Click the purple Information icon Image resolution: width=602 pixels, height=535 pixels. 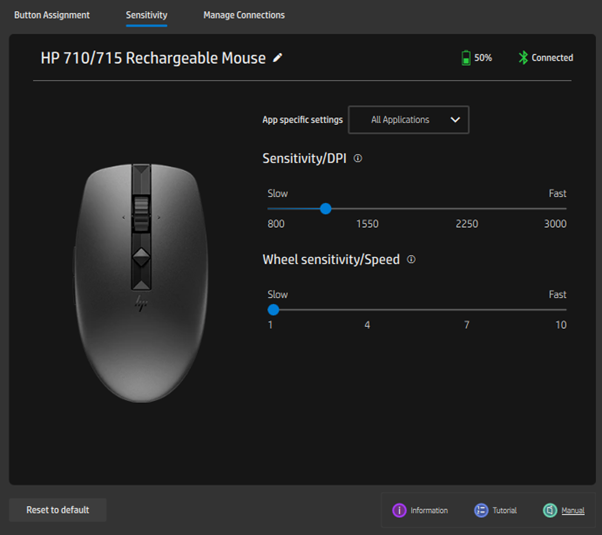point(399,510)
